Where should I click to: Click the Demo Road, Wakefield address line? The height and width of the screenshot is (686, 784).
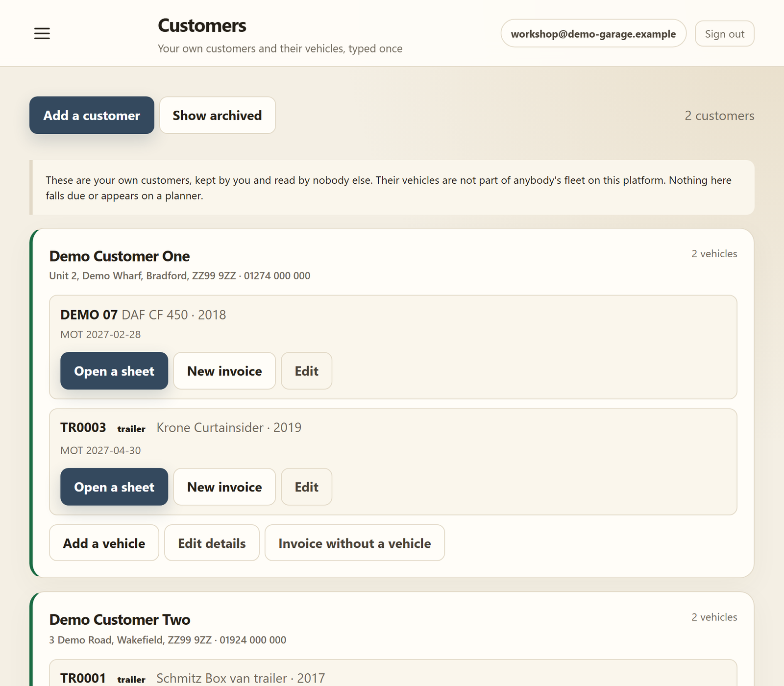(168, 640)
